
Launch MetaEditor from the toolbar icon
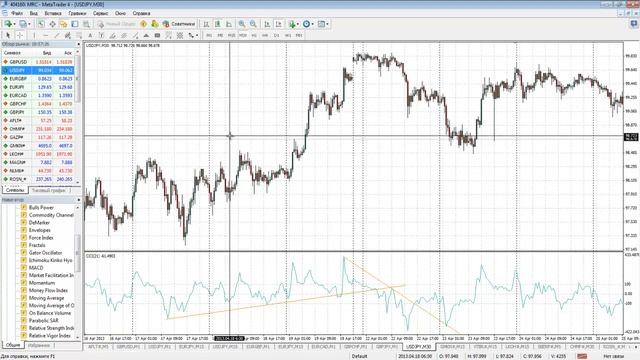click(143, 24)
